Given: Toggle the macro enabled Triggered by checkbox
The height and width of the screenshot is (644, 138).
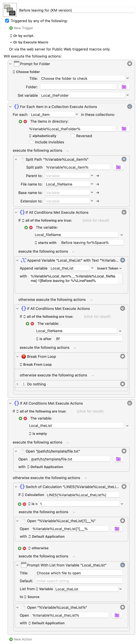Looking at the screenshot, I should click(7, 21).
